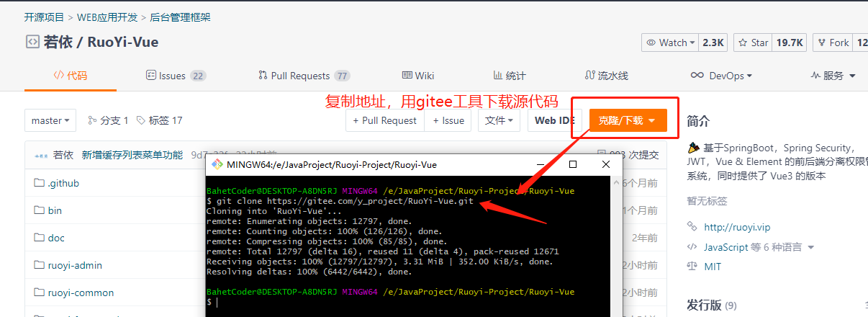Click the MIT license link

(x=713, y=267)
